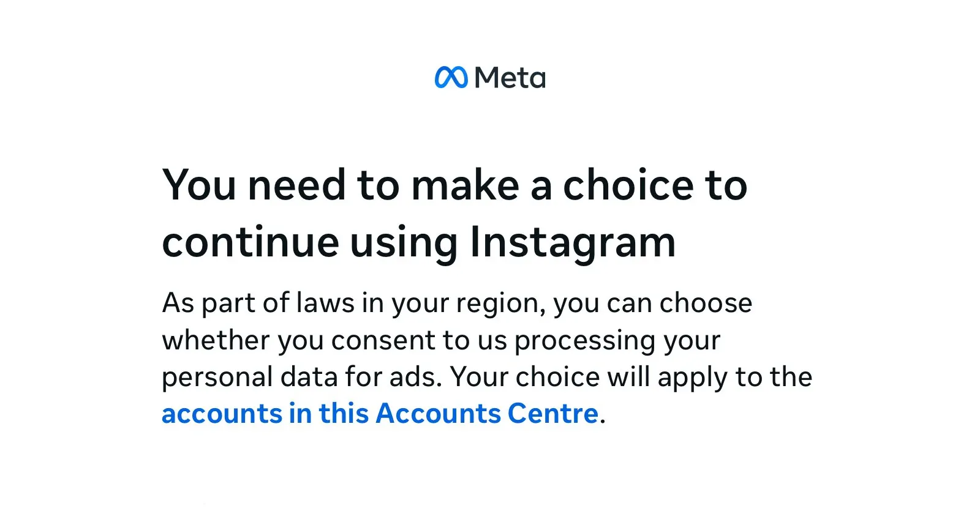Click the 'personal data for ads' sentence
Viewport: 980px width, 514px height.
coord(302,377)
